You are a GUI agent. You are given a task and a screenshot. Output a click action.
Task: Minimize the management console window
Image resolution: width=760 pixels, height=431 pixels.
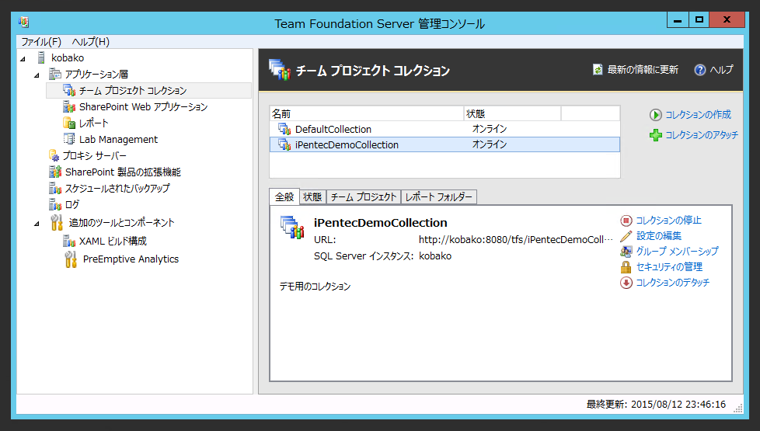[678, 20]
